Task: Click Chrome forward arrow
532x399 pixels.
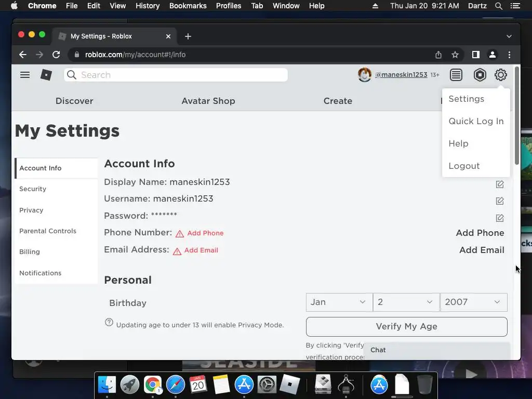Action: 39,55
